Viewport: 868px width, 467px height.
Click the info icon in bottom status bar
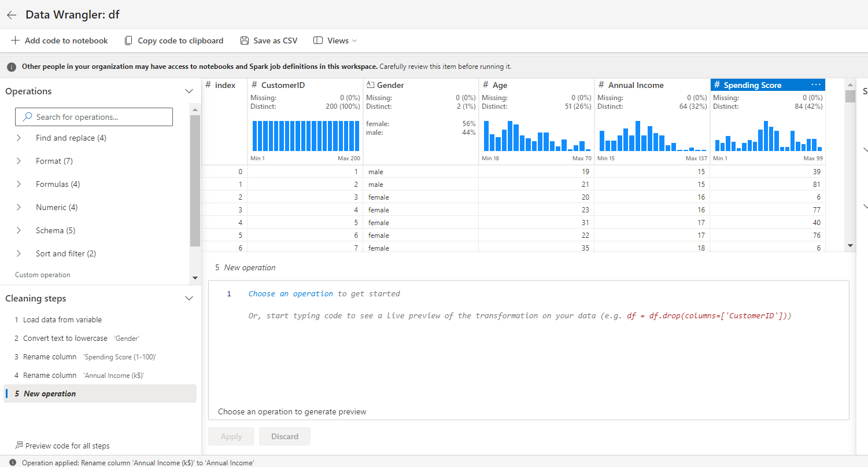13,462
